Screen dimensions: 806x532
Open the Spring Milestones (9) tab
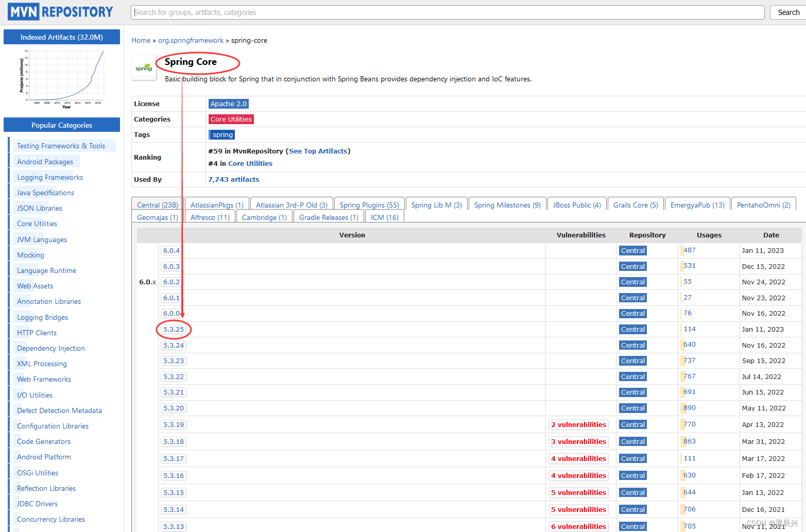(x=507, y=204)
